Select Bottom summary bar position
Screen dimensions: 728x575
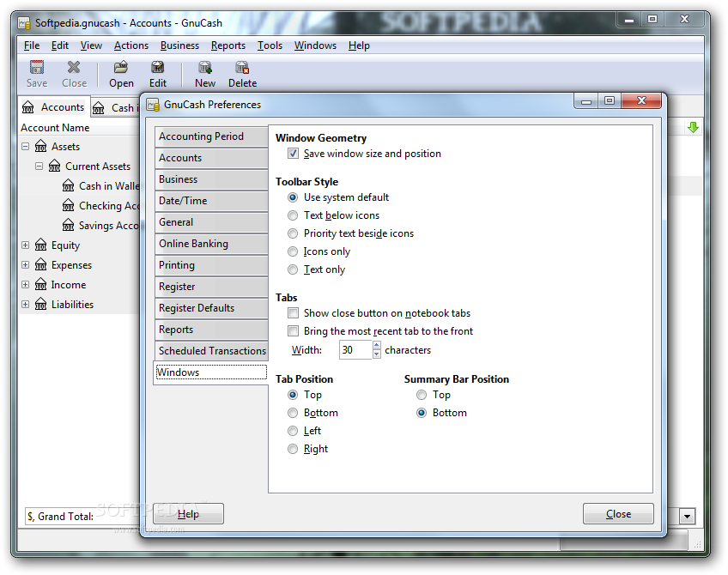coord(422,413)
